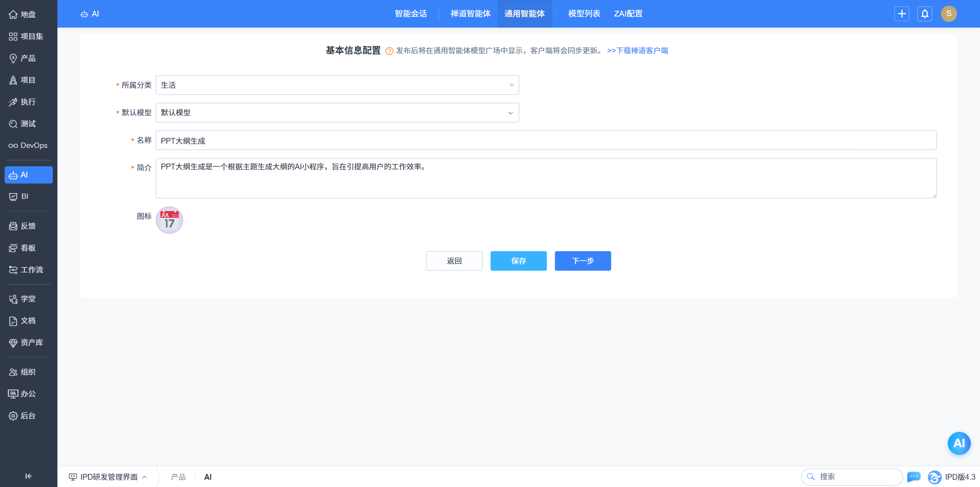Screen dimensions: 980x487
Task: Open the chat message icon
Action: pyautogui.click(x=914, y=477)
